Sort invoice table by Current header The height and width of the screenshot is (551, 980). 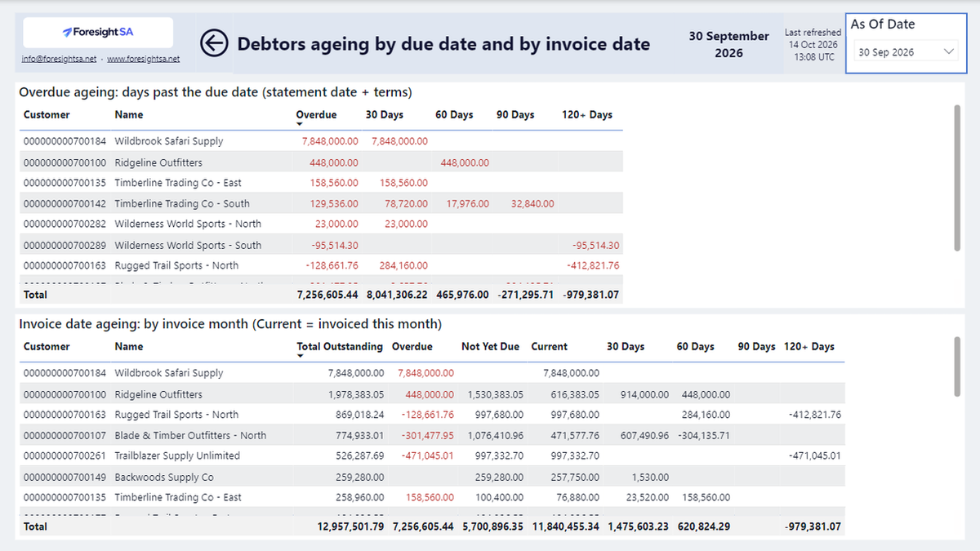pos(550,347)
